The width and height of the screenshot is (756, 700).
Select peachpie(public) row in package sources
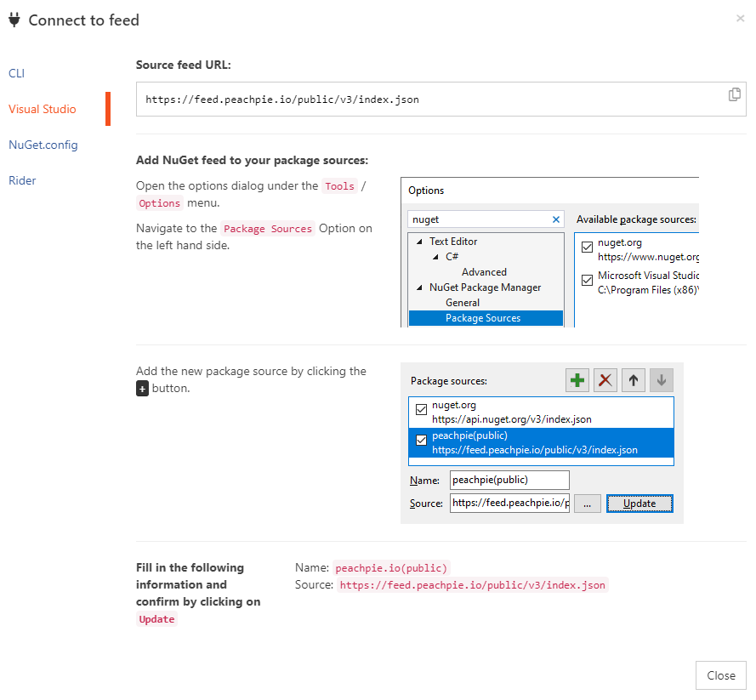tap(541, 442)
